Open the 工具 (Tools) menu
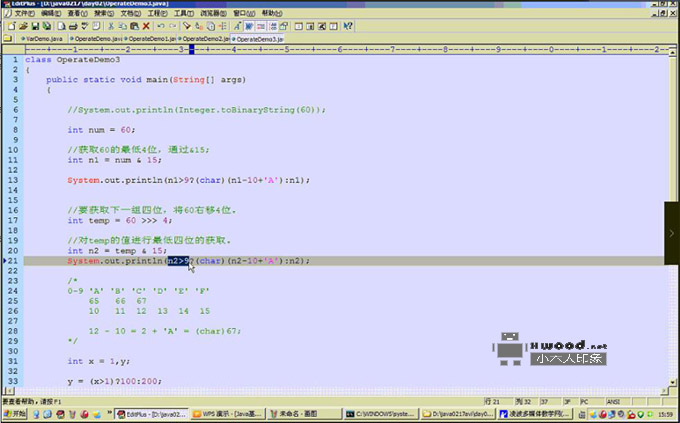Viewport: 680px width, 423px height. click(184, 13)
